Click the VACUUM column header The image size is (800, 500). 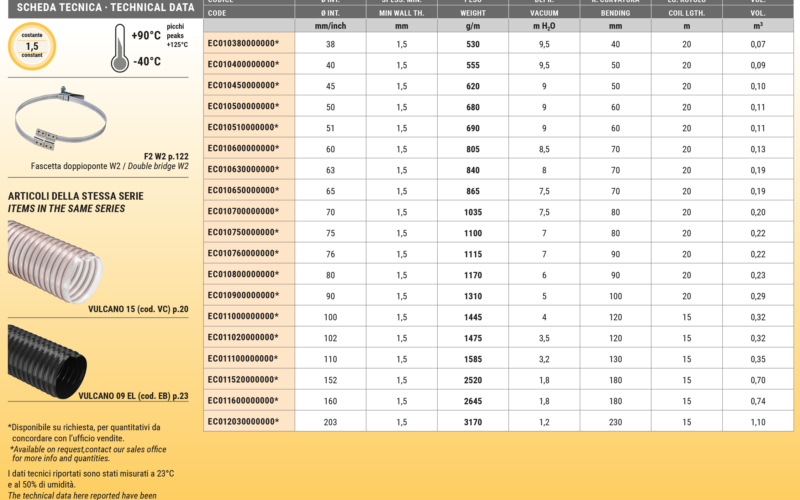click(x=544, y=13)
